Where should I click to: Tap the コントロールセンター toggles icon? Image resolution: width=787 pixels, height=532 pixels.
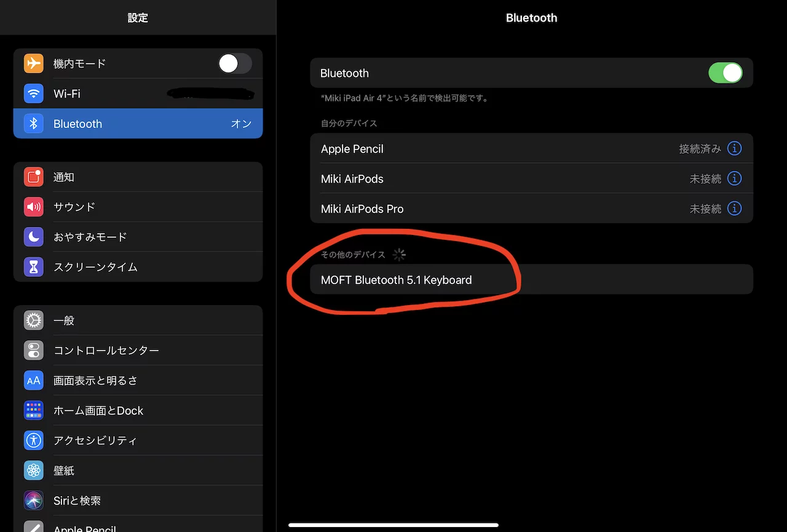34,351
